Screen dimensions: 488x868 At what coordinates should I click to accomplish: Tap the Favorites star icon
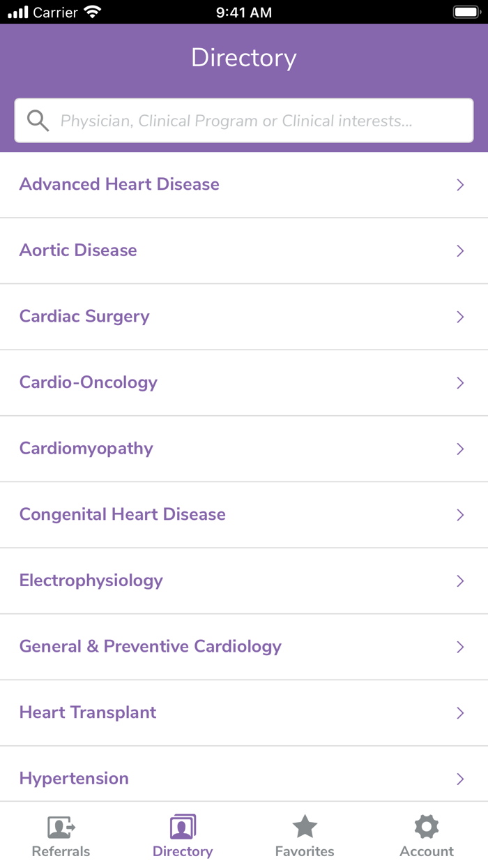tap(305, 826)
